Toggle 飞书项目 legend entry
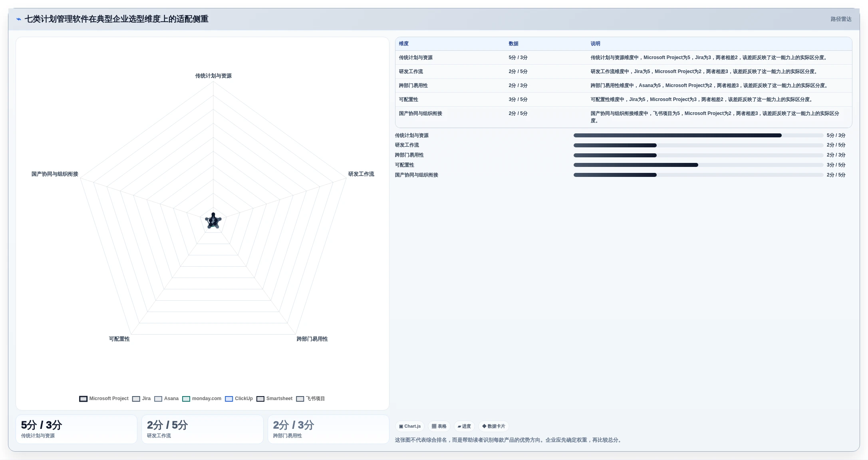This screenshot has width=868, height=460. pyautogui.click(x=310, y=399)
